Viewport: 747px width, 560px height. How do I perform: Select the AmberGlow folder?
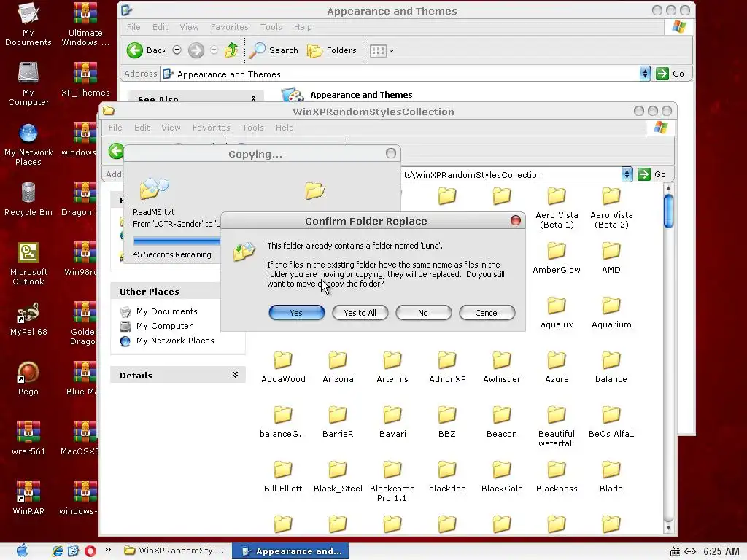pyautogui.click(x=557, y=258)
